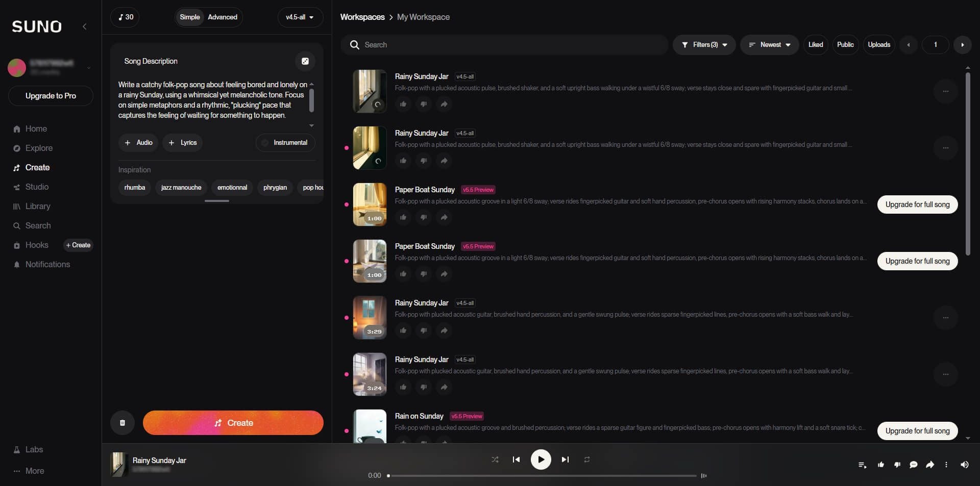980x486 pixels.
Task: Click the playback progress slider
Action: click(542, 476)
